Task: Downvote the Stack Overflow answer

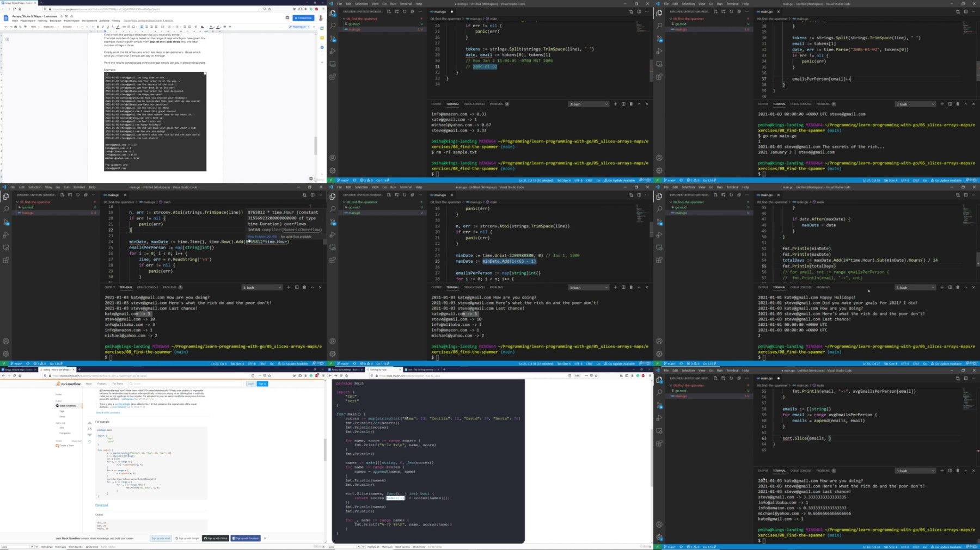Action: click(90, 435)
